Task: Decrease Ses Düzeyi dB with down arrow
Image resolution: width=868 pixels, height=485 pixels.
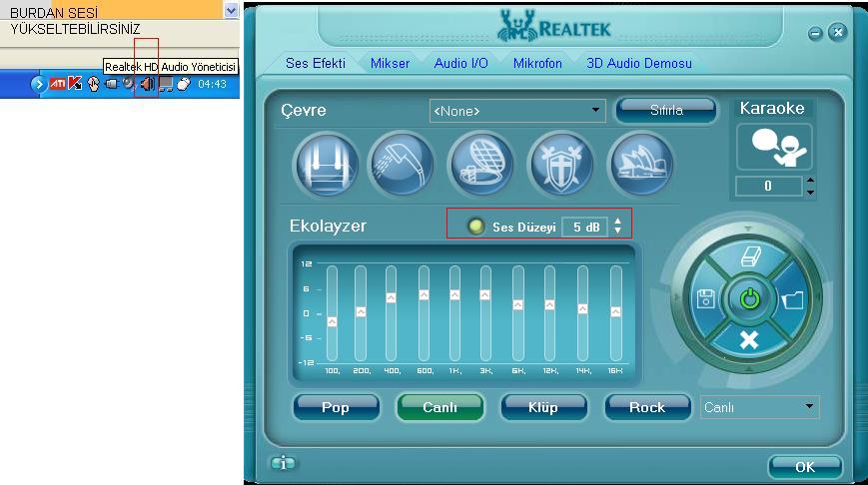Action: tap(617, 231)
